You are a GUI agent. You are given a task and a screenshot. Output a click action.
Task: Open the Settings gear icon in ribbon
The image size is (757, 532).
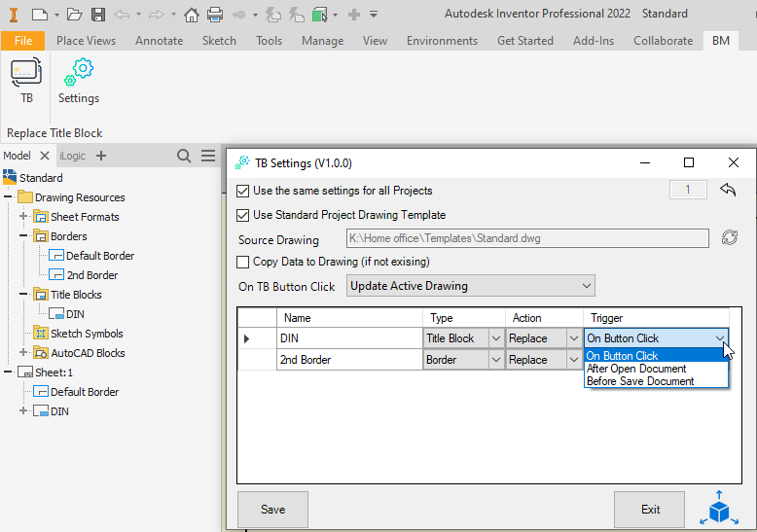[x=79, y=72]
